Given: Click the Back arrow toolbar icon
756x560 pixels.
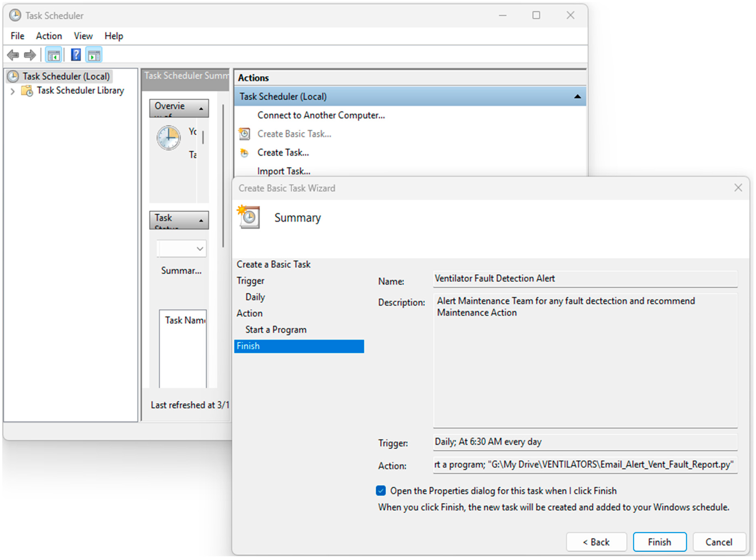Looking at the screenshot, I should (x=13, y=55).
